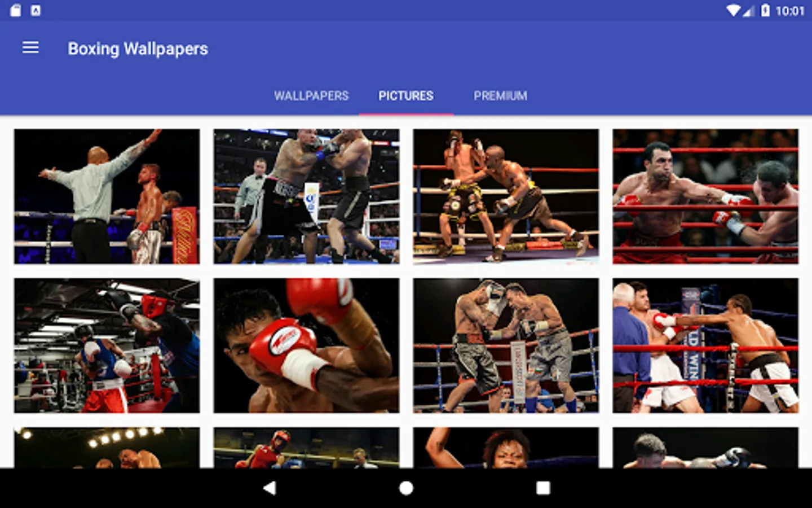Open boxer in red trunks punching picture
Viewport: 812px width, 508px height.
pos(705,196)
